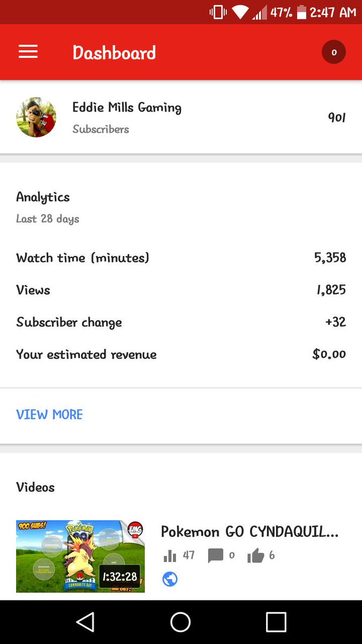This screenshot has width=362, height=644.
Task: Tap the video like count 6
Action: click(272, 555)
